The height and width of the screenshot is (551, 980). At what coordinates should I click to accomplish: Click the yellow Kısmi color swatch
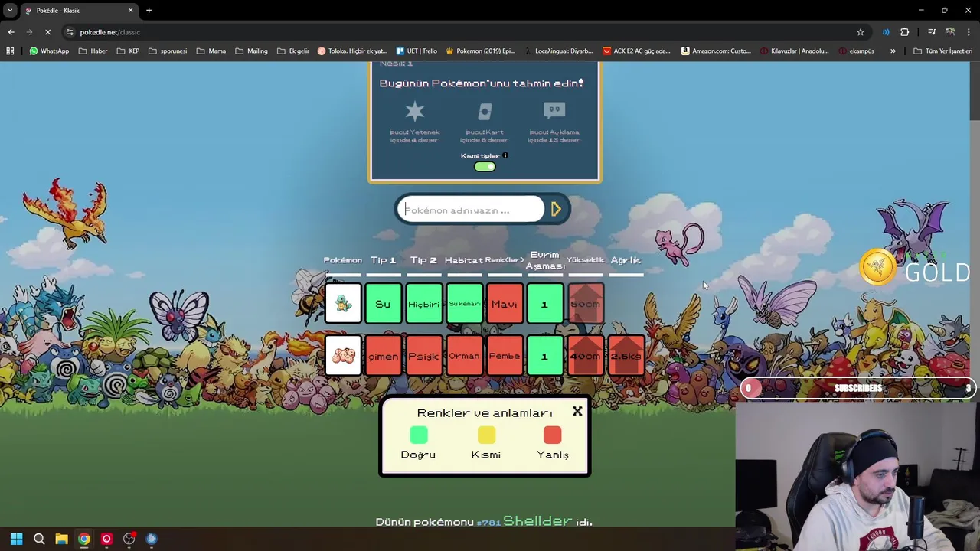click(x=486, y=435)
